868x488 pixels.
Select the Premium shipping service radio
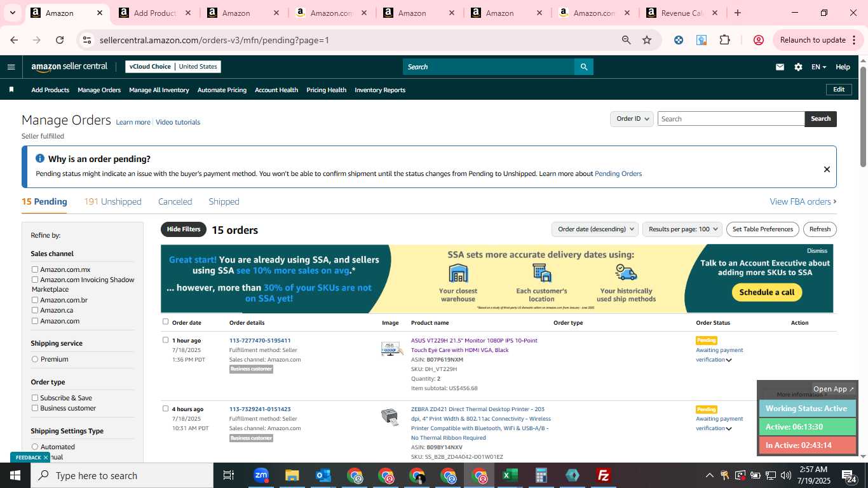coord(35,359)
